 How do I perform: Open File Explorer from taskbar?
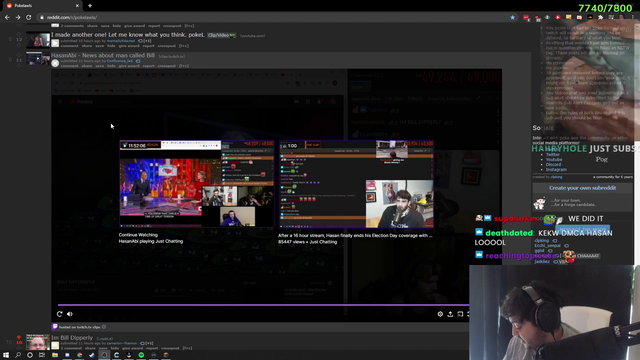click(55, 355)
